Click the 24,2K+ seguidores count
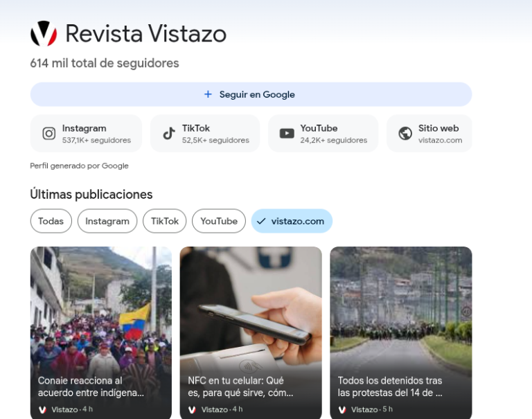Screen dimensions: 532x419 333,140
